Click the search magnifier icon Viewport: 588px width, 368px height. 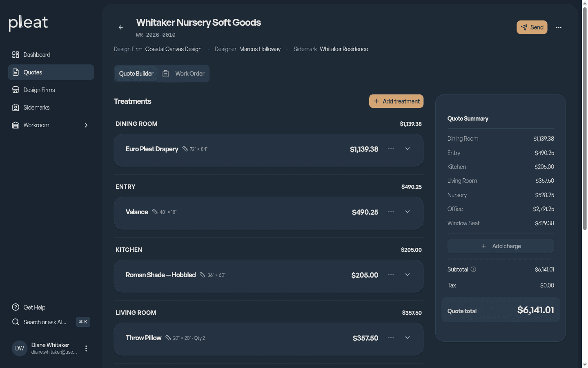tap(16, 322)
